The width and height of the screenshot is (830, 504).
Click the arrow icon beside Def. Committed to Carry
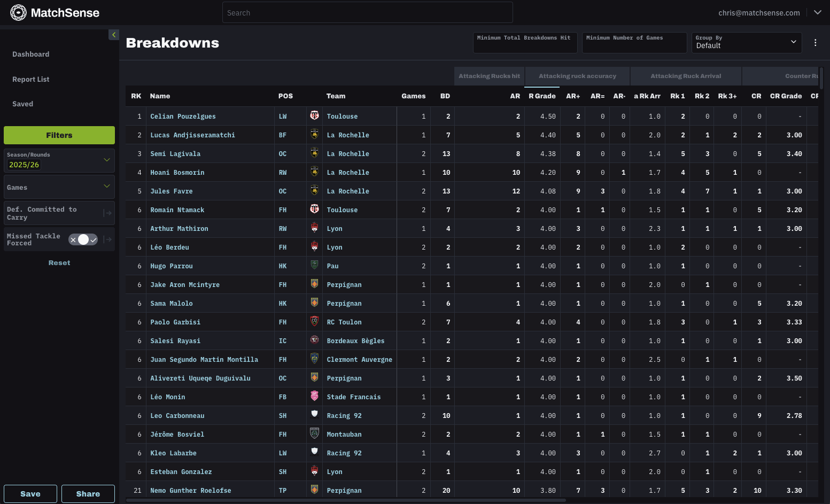pyautogui.click(x=107, y=213)
